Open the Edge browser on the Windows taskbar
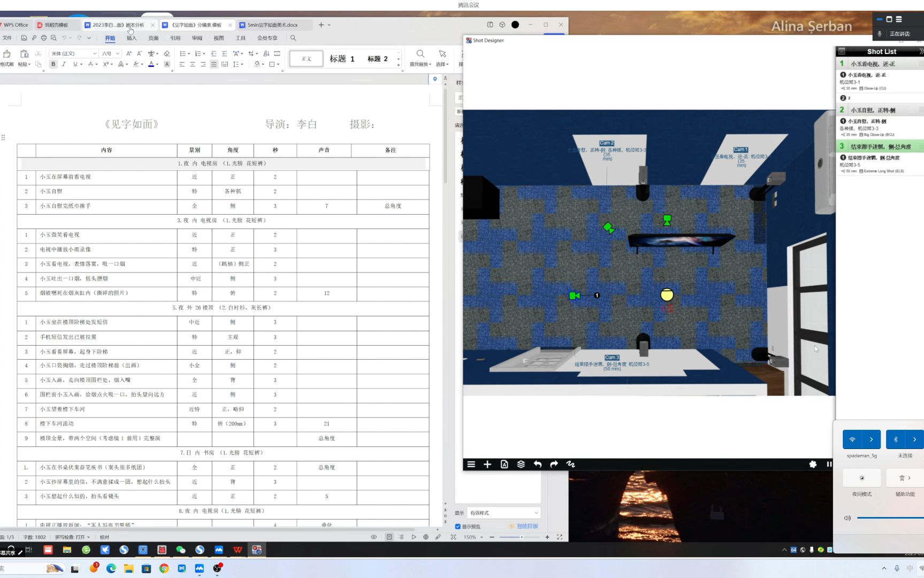The image size is (924, 578). tap(111, 568)
